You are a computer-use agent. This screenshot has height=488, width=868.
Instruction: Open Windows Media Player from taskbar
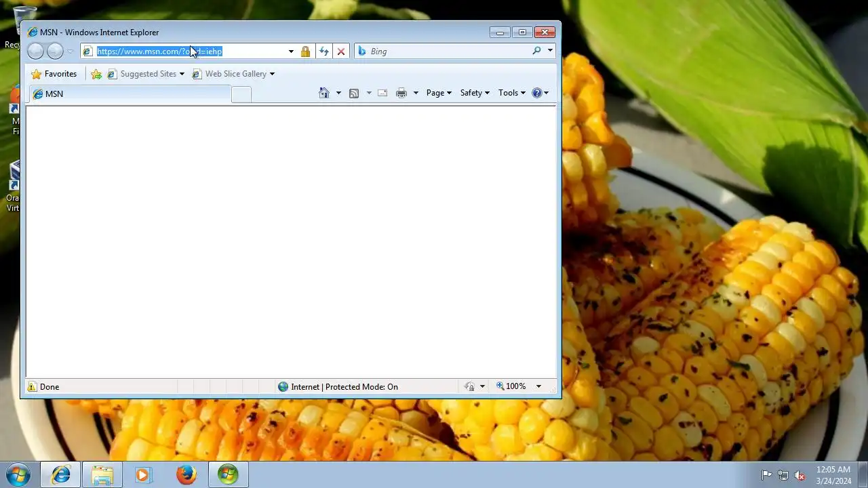click(143, 474)
